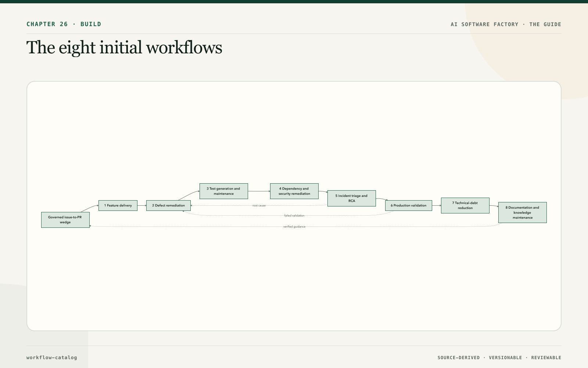Select '8 Documentation and knowledge maintenance' node
The height and width of the screenshot is (368, 588).
click(x=523, y=212)
